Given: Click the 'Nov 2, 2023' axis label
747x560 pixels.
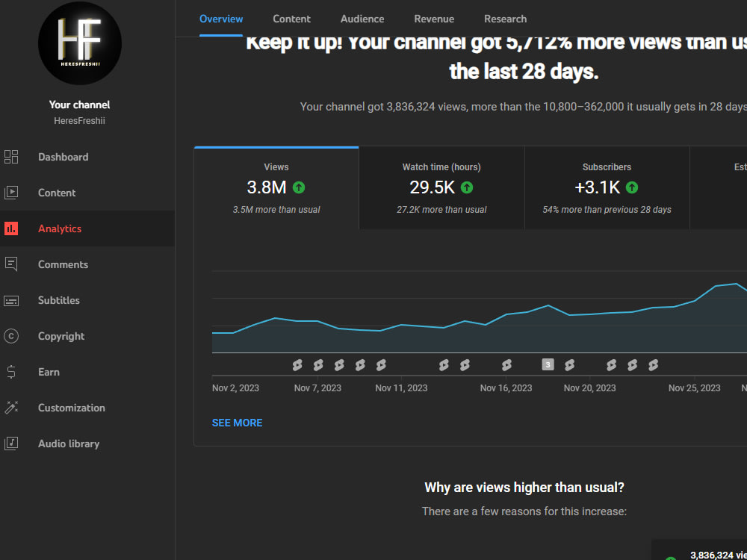Looking at the screenshot, I should pyautogui.click(x=235, y=388).
